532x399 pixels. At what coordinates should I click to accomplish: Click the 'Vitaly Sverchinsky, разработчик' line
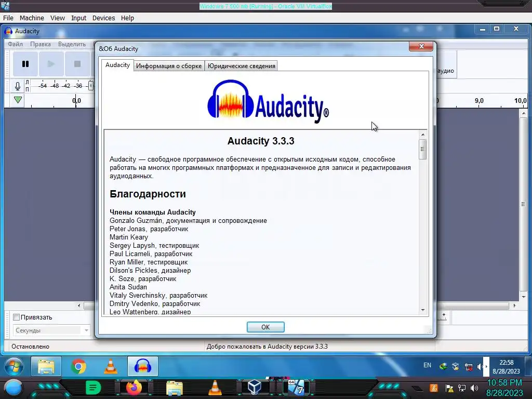click(x=158, y=296)
